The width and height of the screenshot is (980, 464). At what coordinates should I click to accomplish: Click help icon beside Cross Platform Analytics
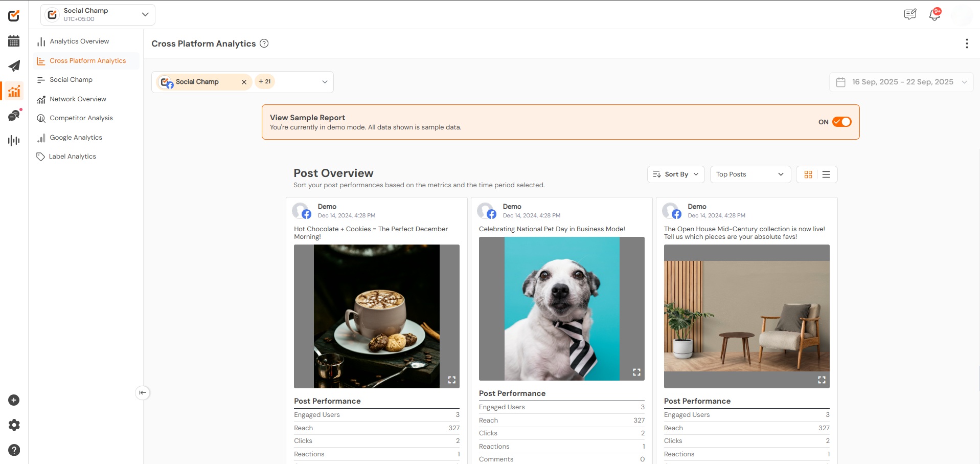click(264, 43)
